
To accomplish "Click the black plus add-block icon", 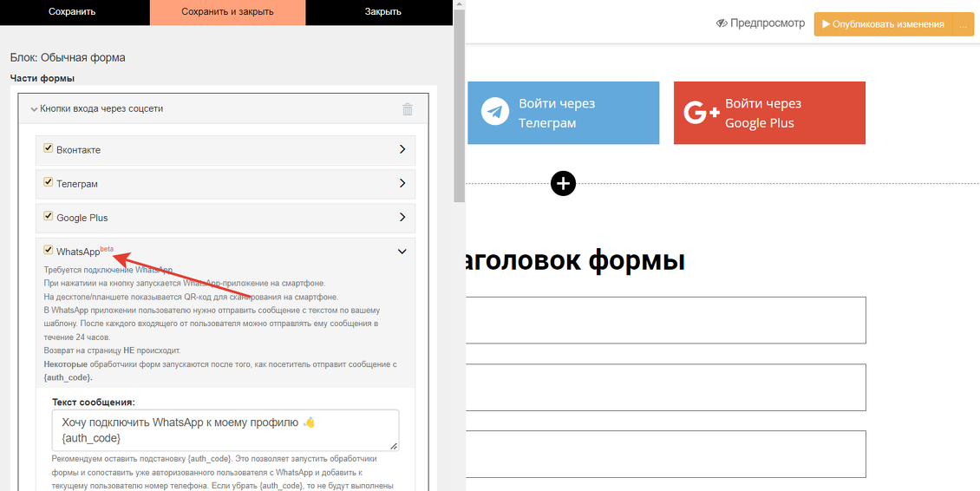I will [563, 183].
